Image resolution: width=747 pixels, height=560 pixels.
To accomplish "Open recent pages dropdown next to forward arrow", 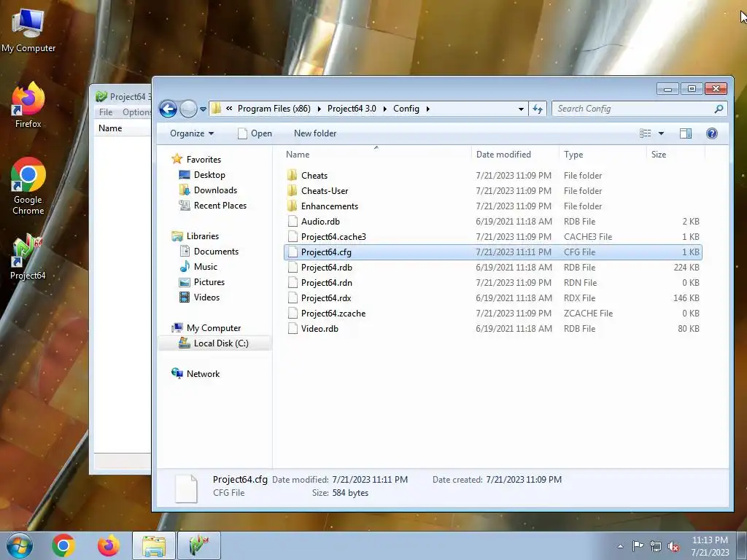I will click(203, 109).
